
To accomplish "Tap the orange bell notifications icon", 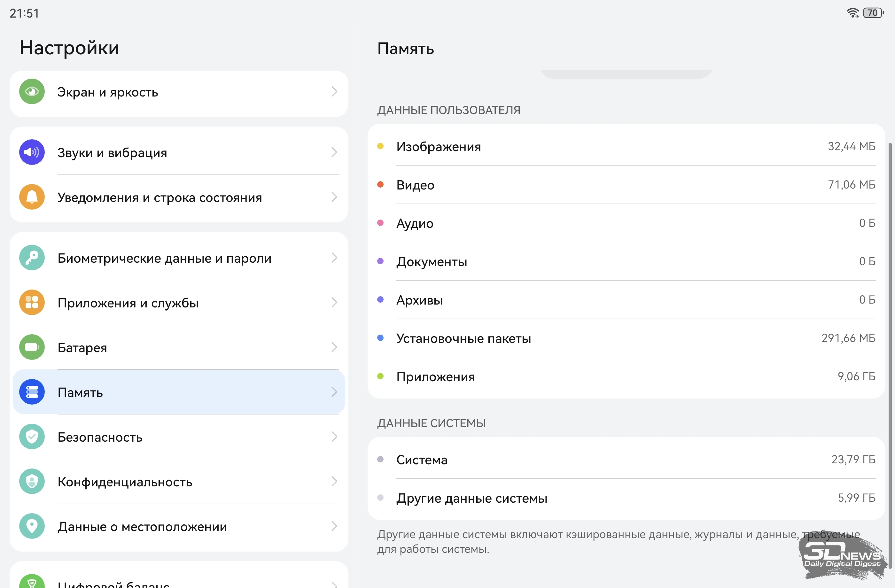I will 32,197.
